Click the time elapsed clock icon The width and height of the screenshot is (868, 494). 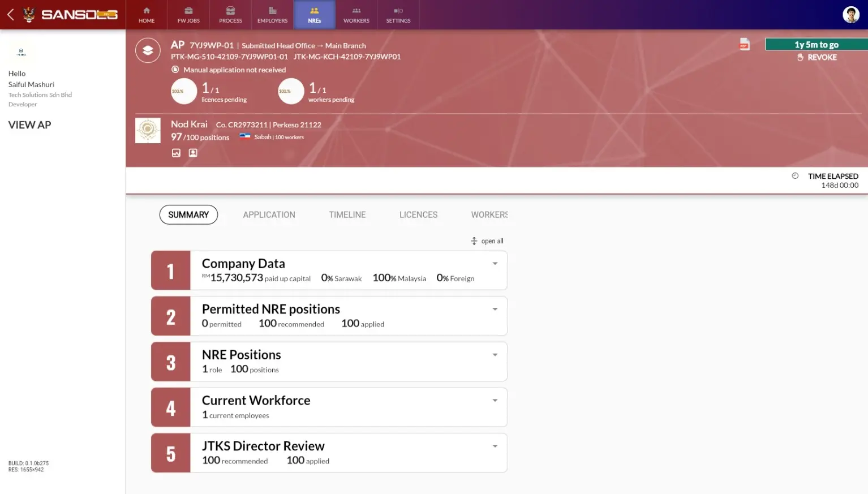point(795,176)
